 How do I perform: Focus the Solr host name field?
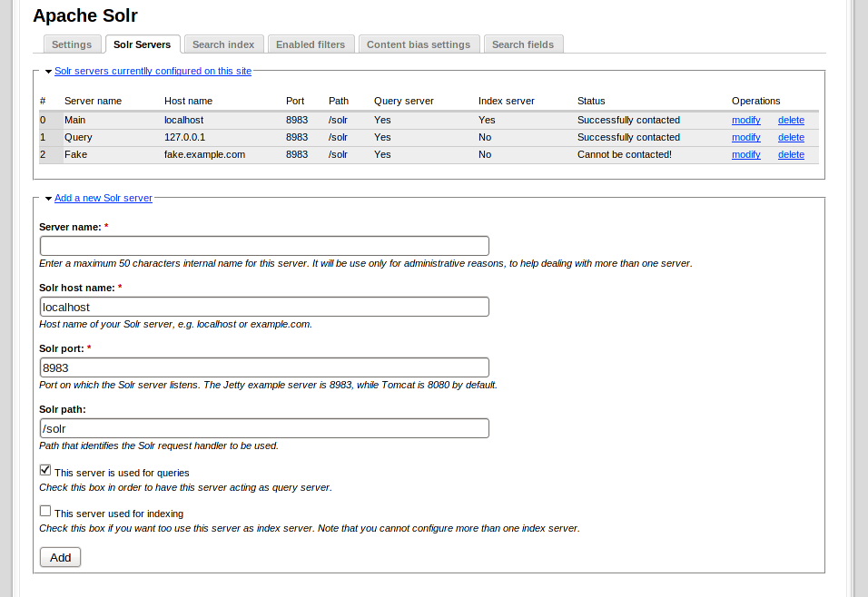[264, 307]
